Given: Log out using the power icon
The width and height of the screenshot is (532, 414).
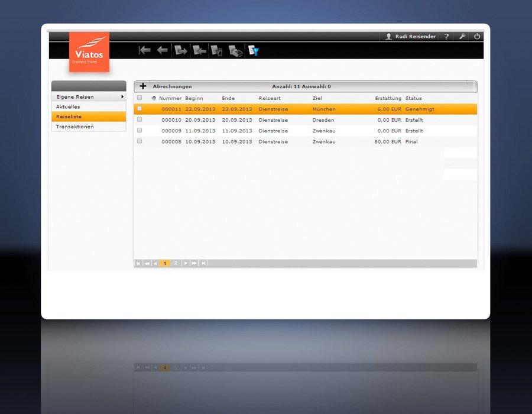Looking at the screenshot, I should pos(477,36).
